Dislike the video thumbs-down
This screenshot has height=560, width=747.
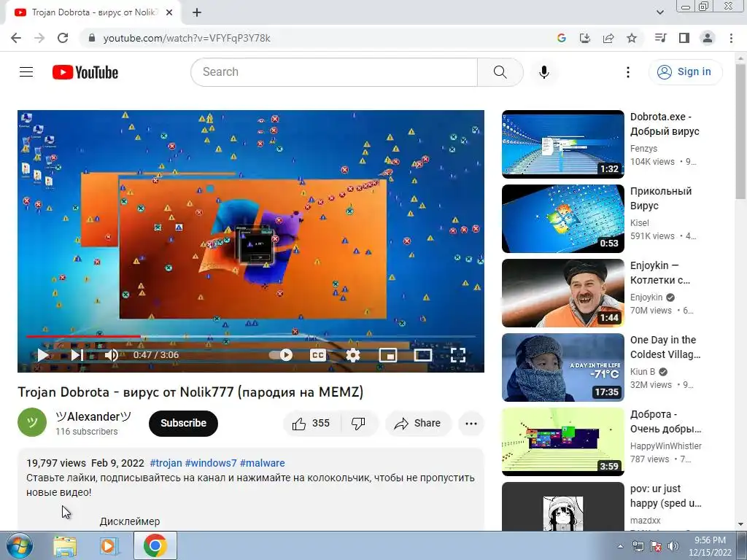[x=358, y=424]
